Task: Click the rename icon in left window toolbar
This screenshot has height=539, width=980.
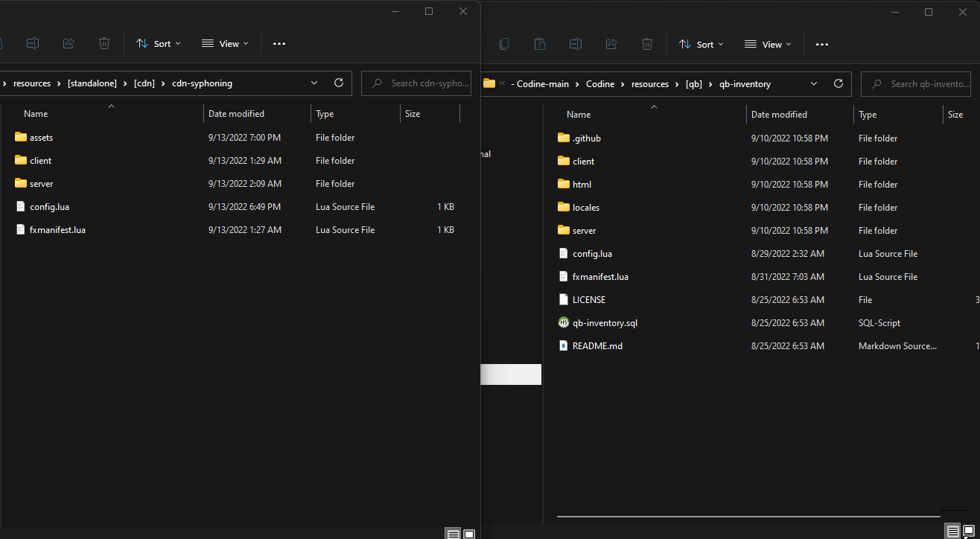Action: pyautogui.click(x=33, y=44)
